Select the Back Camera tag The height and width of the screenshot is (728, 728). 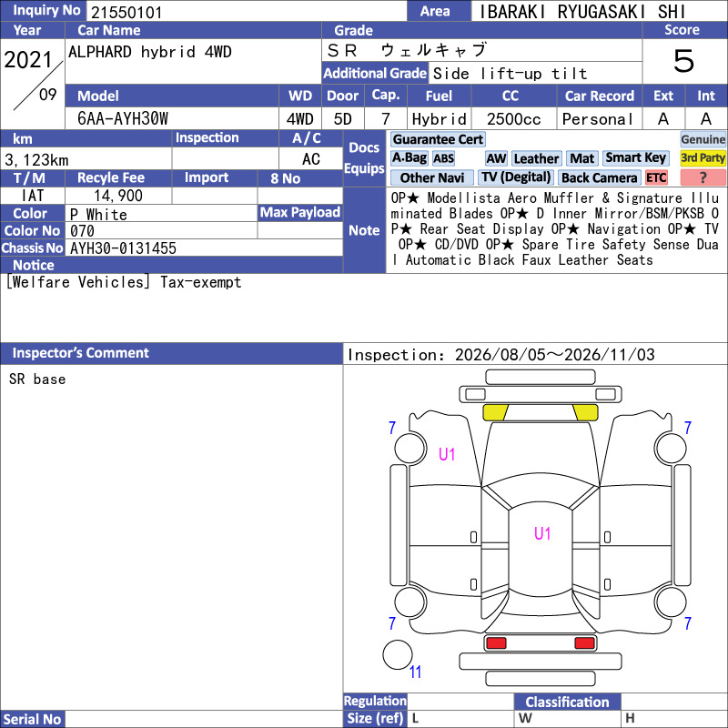point(599,177)
